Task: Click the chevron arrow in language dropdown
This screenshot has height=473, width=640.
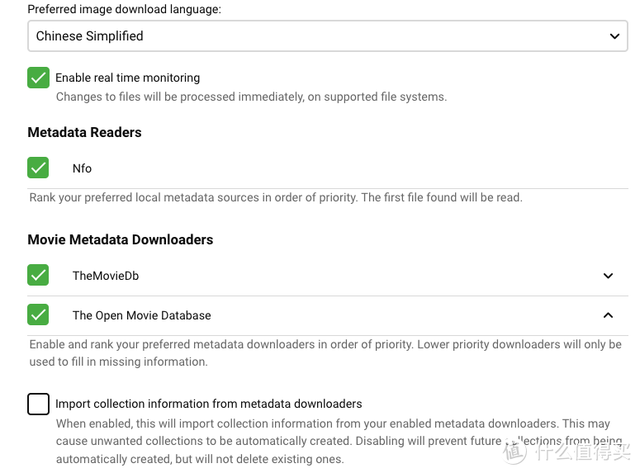Action: click(614, 36)
